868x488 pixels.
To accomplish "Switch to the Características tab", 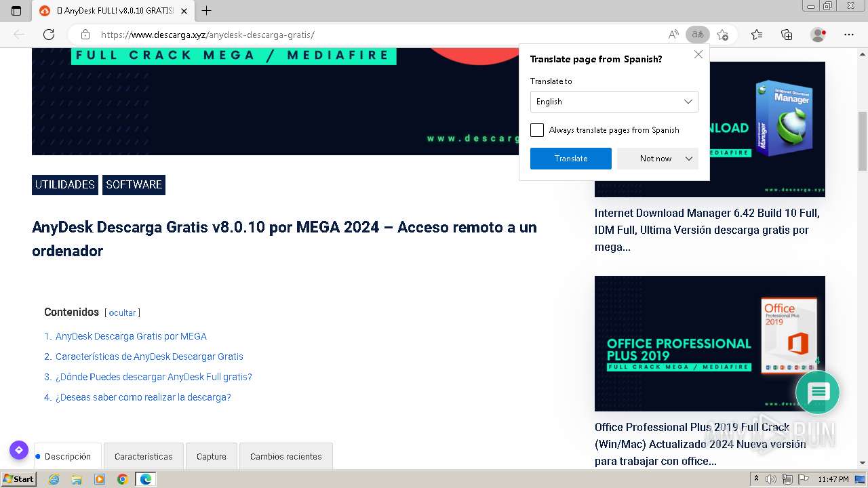I will point(144,456).
